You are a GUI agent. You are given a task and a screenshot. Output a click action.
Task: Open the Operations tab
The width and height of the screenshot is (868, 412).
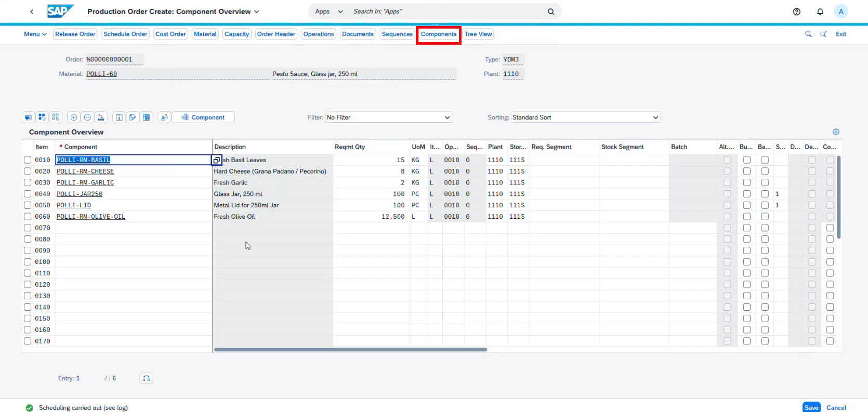tap(319, 34)
